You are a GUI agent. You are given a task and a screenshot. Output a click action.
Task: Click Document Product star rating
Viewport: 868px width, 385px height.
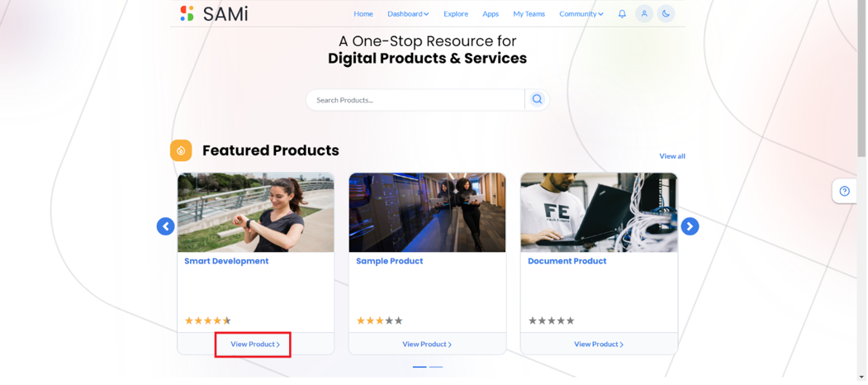point(551,321)
